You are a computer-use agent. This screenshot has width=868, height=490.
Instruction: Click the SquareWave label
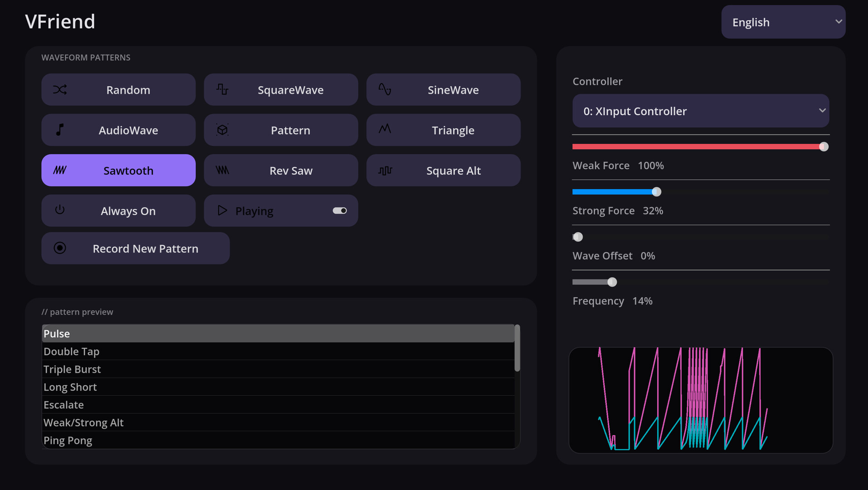point(291,90)
